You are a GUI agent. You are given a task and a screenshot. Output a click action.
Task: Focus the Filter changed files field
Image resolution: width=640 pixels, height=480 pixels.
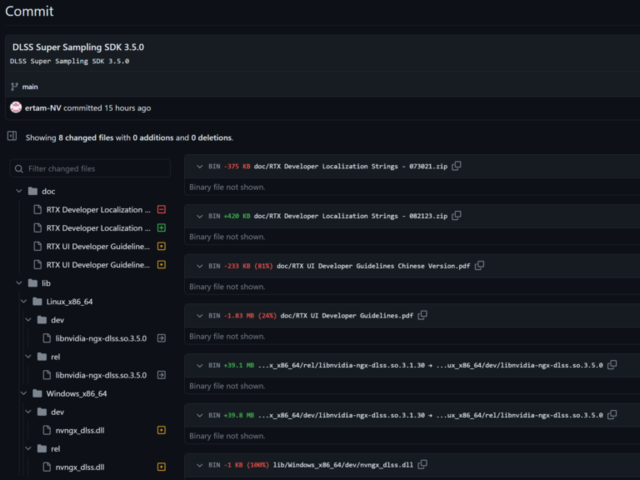(x=90, y=169)
